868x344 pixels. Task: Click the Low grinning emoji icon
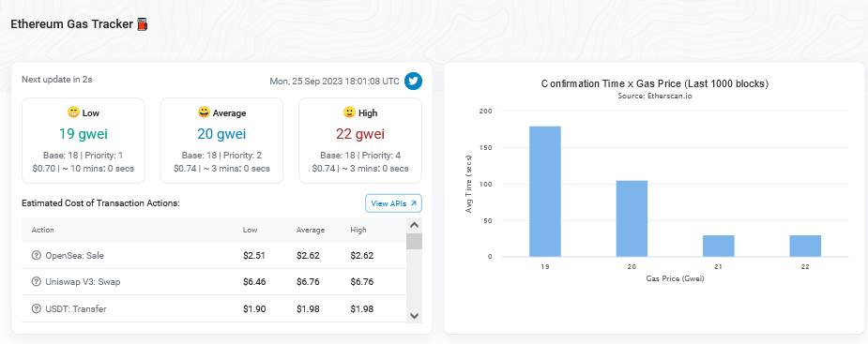[73, 112]
